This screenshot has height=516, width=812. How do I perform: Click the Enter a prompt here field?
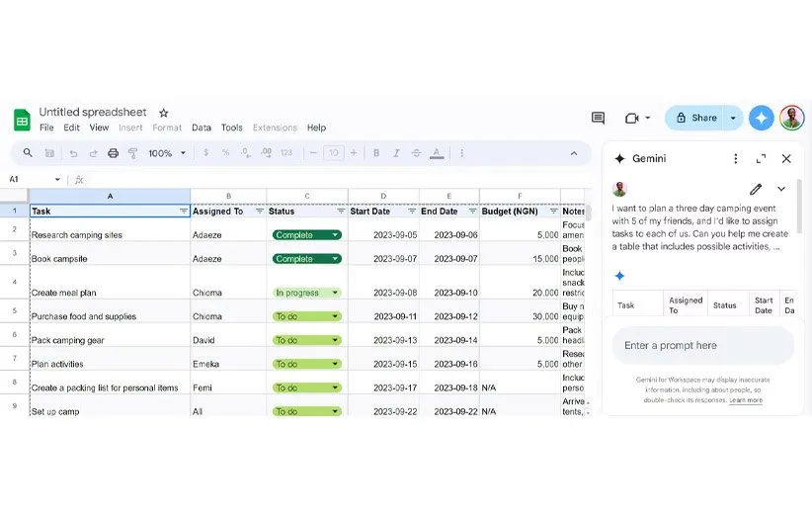[702, 346]
